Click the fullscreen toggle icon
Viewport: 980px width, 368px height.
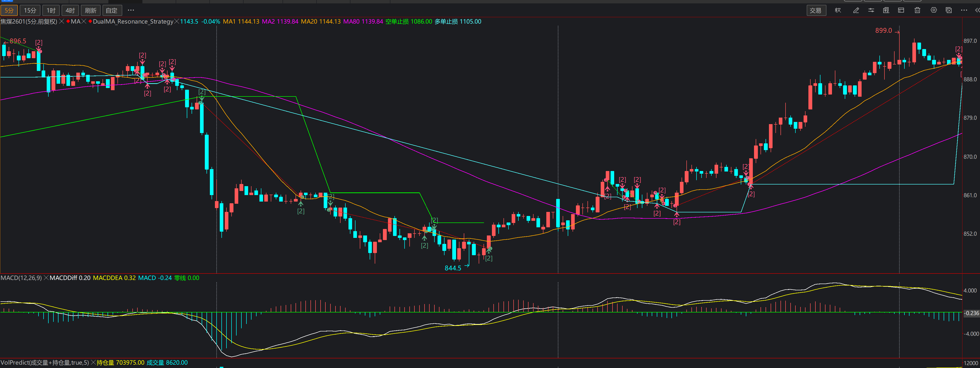949,10
